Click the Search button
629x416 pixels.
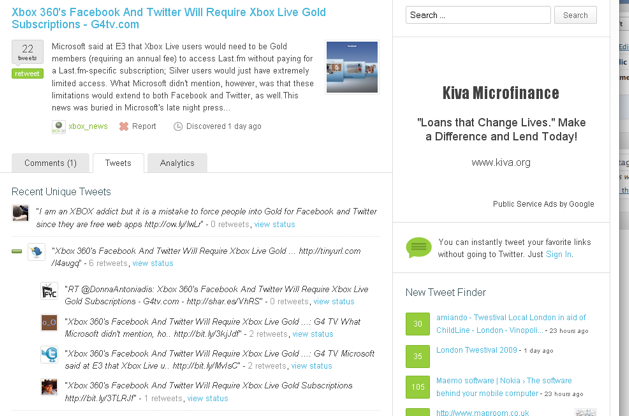point(575,15)
